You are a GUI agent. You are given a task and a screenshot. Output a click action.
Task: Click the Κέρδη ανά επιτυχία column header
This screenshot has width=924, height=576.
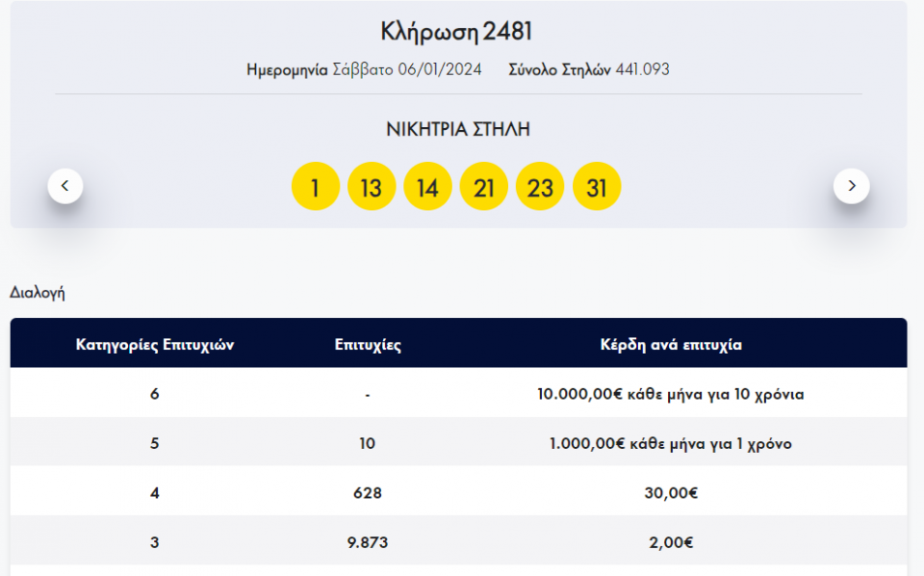(x=671, y=345)
